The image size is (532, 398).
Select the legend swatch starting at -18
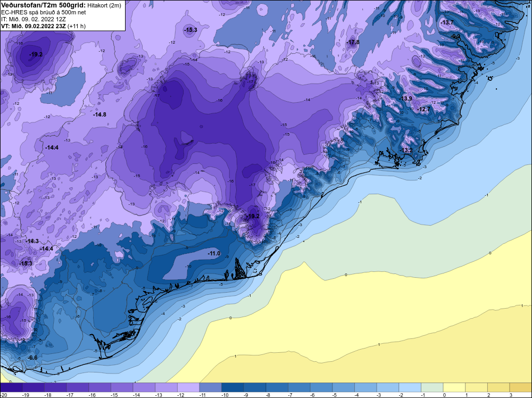point(56,387)
